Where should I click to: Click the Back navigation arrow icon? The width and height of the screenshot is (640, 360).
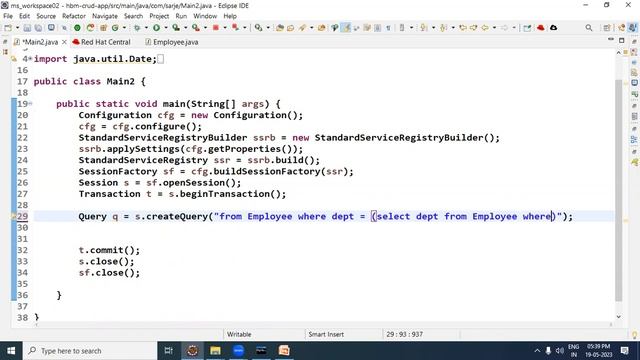click(484, 28)
